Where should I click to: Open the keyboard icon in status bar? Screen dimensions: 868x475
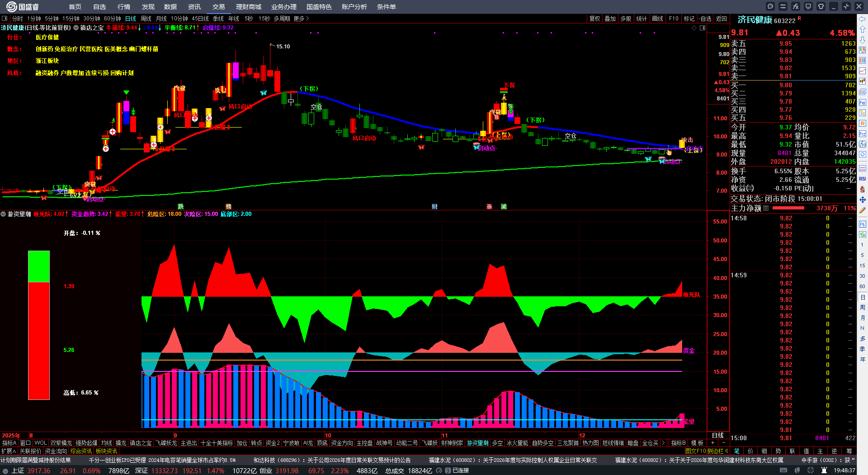pyautogui.click(x=783, y=470)
